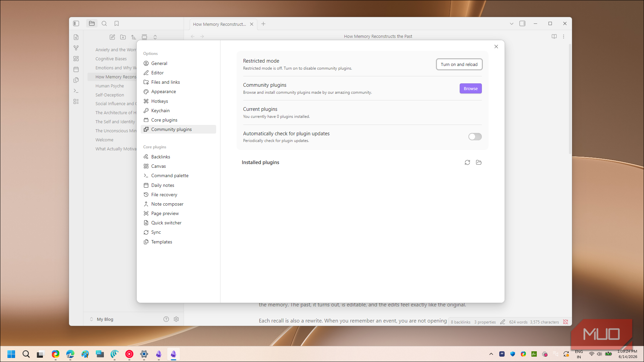
Task: Collapse or expand all folders icon
Action: click(x=155, y=37)
